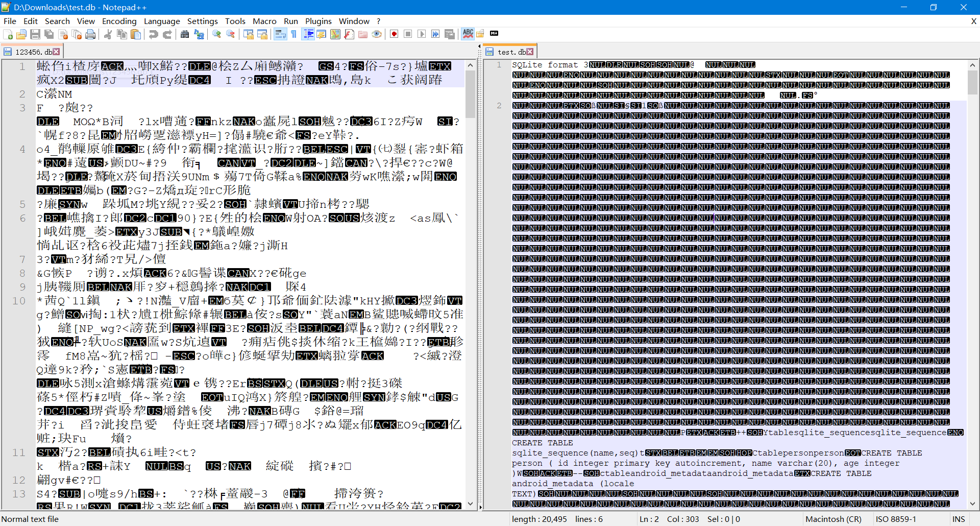Open the ? help menu
The image size is (980, 526).
coord(378,21)
